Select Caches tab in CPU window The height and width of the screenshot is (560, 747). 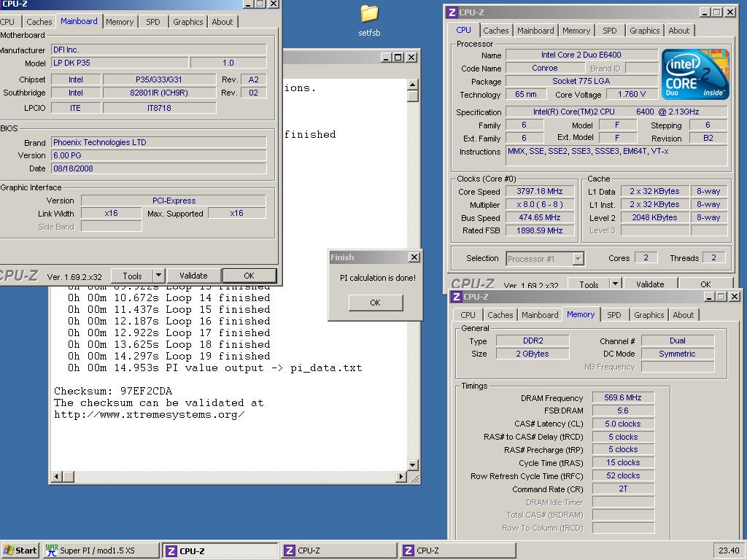[x=496, y=31]
